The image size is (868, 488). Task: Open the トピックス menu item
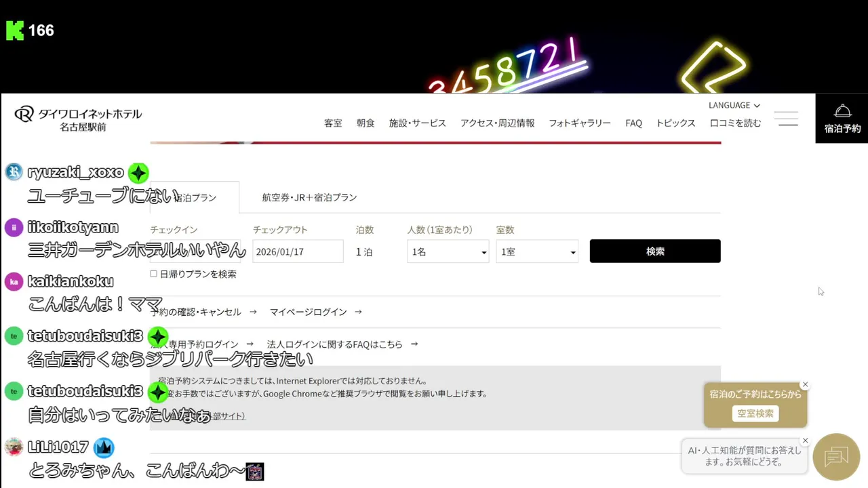675,123
